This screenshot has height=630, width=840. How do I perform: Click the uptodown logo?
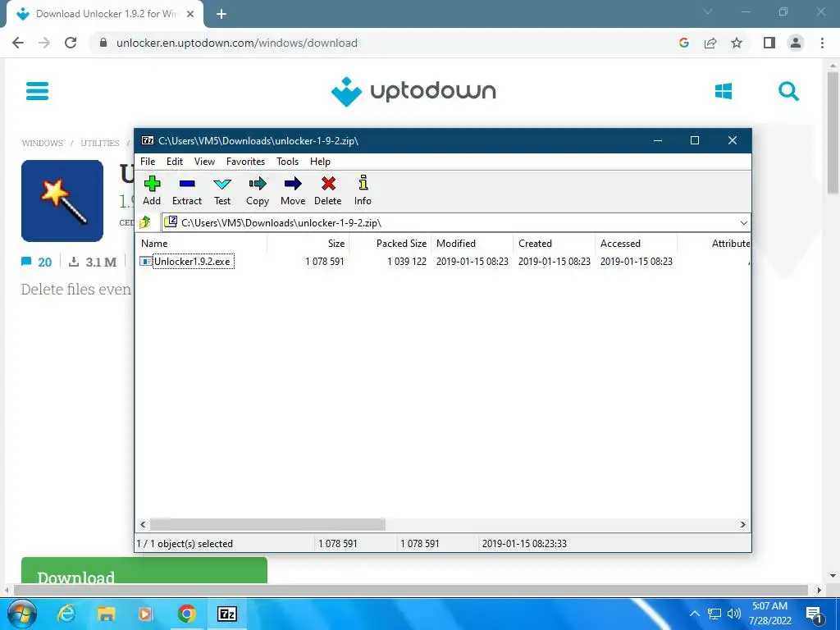(413, 91)
